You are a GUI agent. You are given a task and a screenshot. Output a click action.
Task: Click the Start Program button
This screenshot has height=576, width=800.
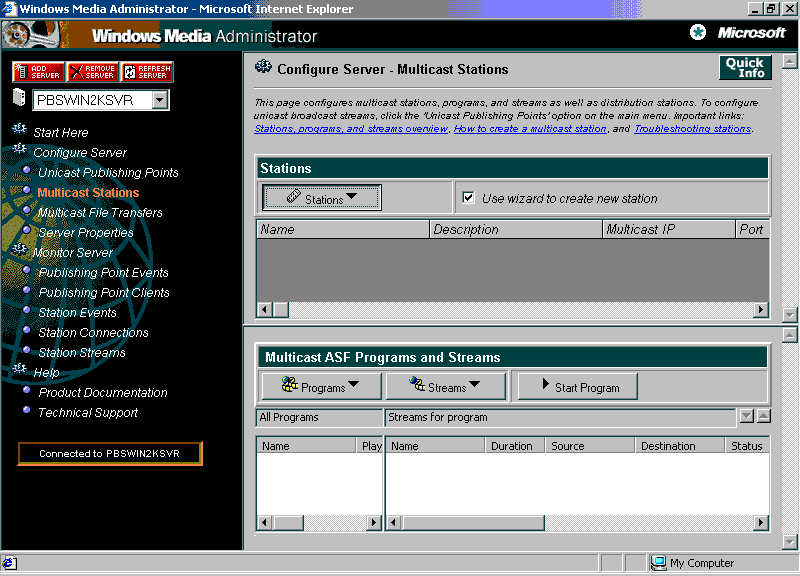point(578,387)
